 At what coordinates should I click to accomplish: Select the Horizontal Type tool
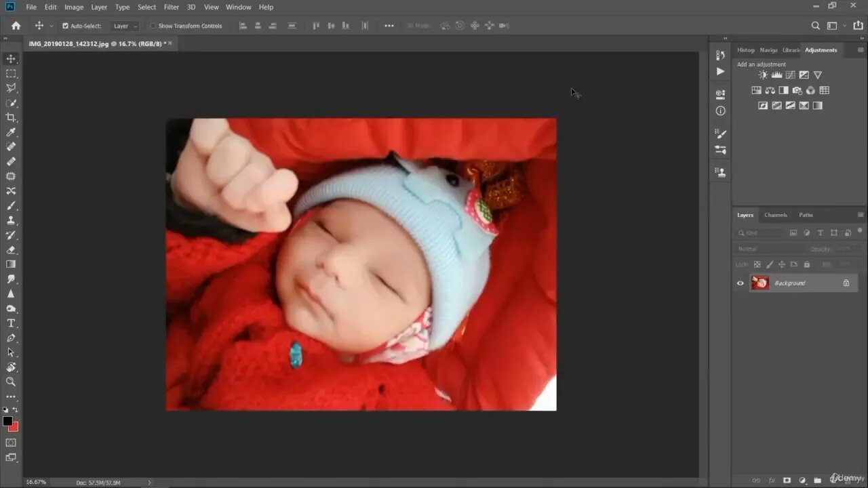click(x=11, y=323)
